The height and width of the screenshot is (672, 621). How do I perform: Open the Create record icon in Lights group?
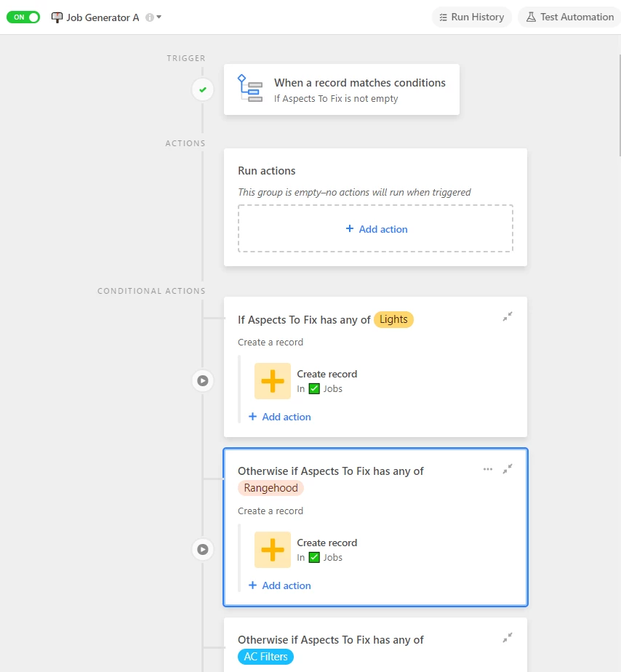273,381
